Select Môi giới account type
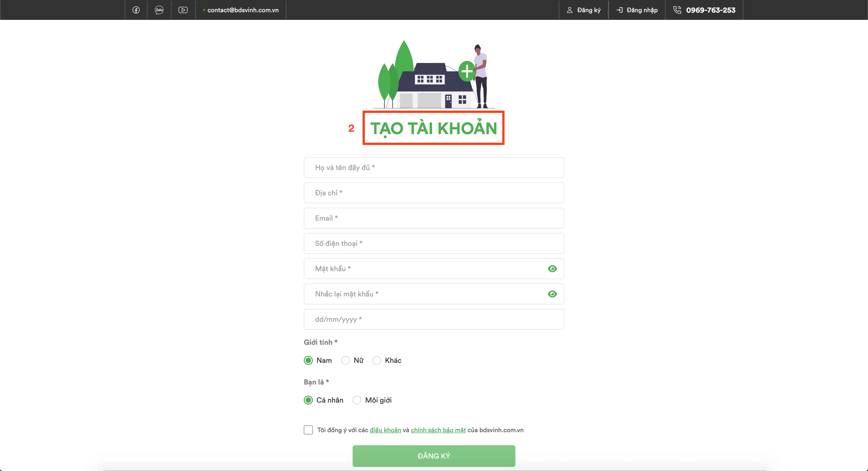 [x=357, y=400]
